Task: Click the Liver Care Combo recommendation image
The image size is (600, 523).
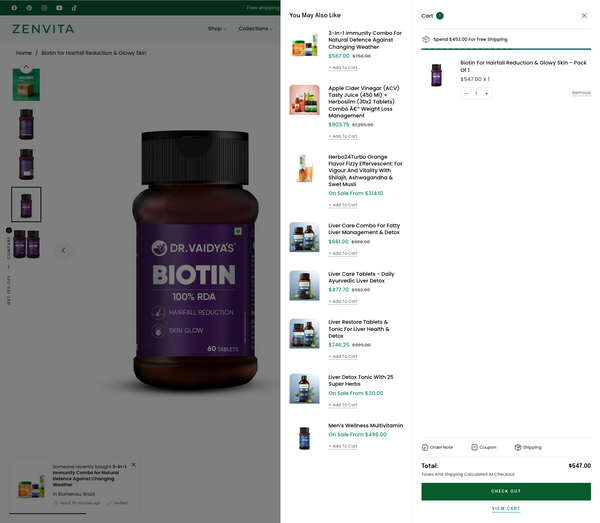Action: point(304,237)
